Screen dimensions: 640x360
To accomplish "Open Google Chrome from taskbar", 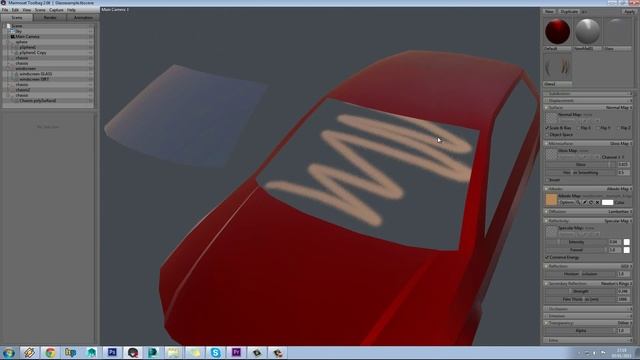I will pos(50,353).
